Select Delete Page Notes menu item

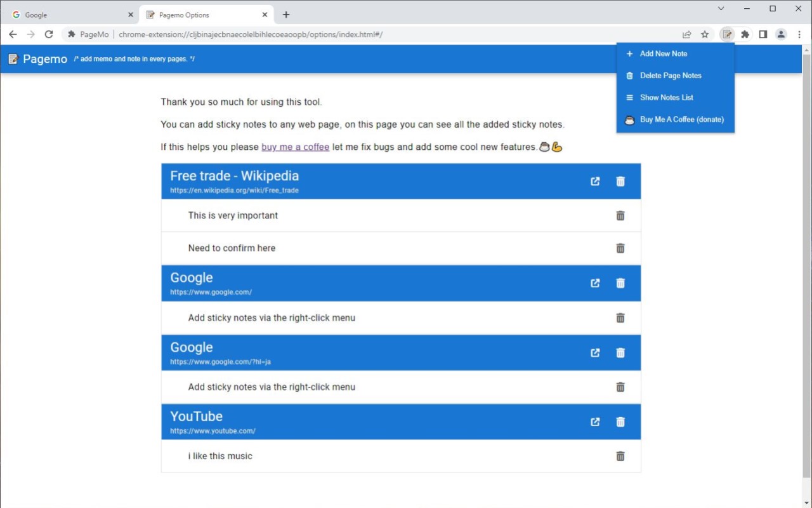point(676,76)
